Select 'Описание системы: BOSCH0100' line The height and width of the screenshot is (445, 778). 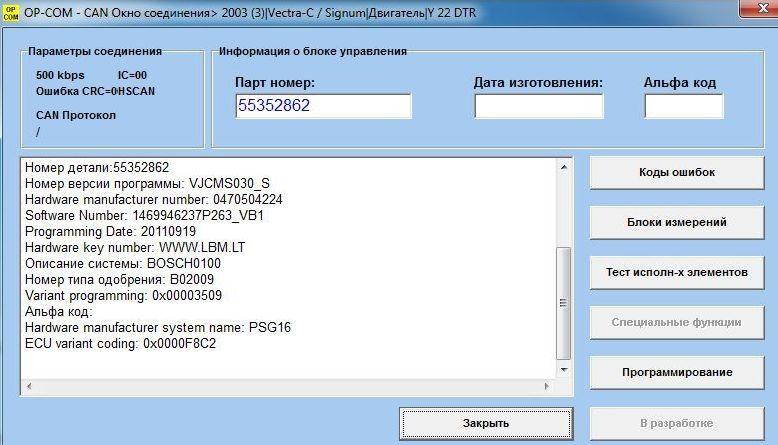click(x=123, y=263)
